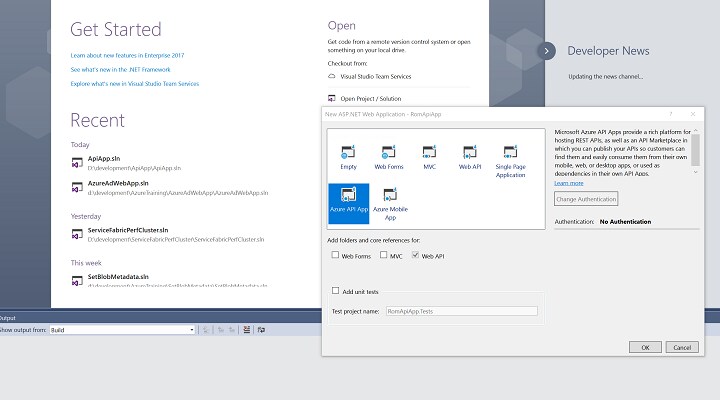
Task: Click the Developer News heading
Action: click(608, 51)
